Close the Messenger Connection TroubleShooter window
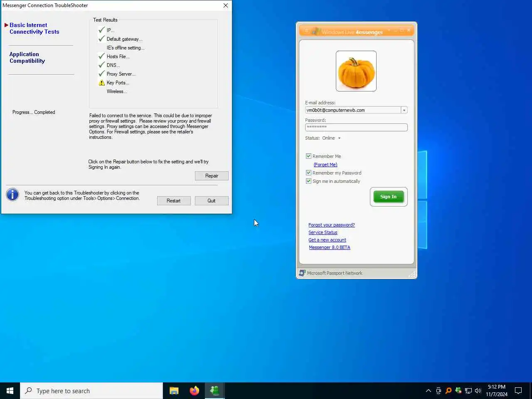This screenshot has height=399, width=532. click(x=225, y=5)
